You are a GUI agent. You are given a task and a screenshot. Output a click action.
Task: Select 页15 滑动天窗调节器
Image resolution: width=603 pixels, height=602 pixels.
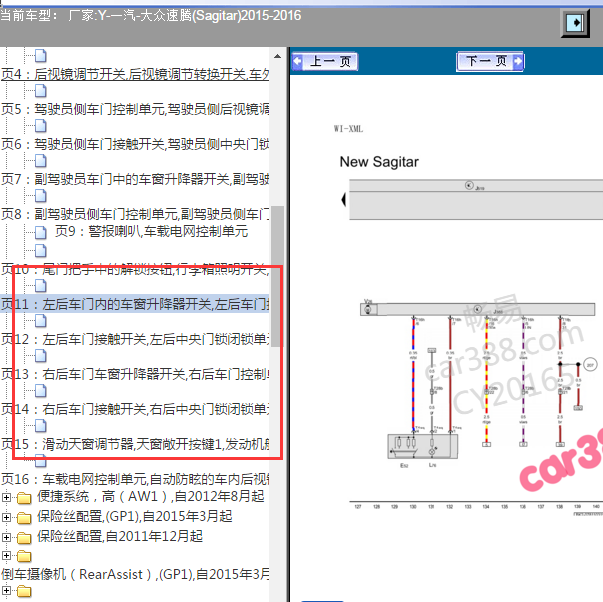click(x=135, y=444)
